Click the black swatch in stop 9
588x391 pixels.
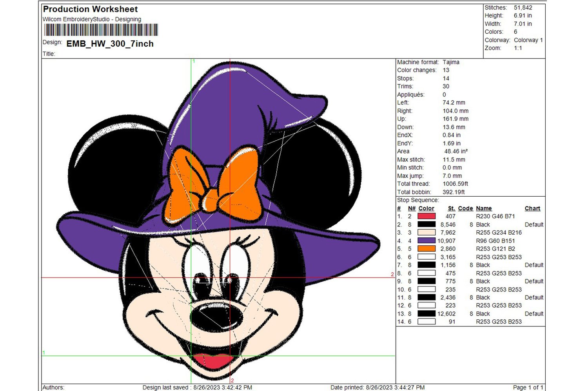[426, 281]
